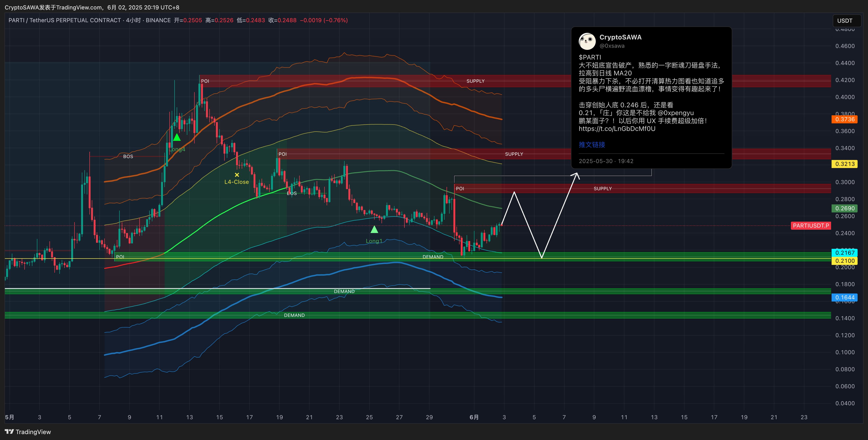Click the 6月 label on the date axis
This screenshot has width=868, height=440.
pyautogui.click(x=474, y=417)
